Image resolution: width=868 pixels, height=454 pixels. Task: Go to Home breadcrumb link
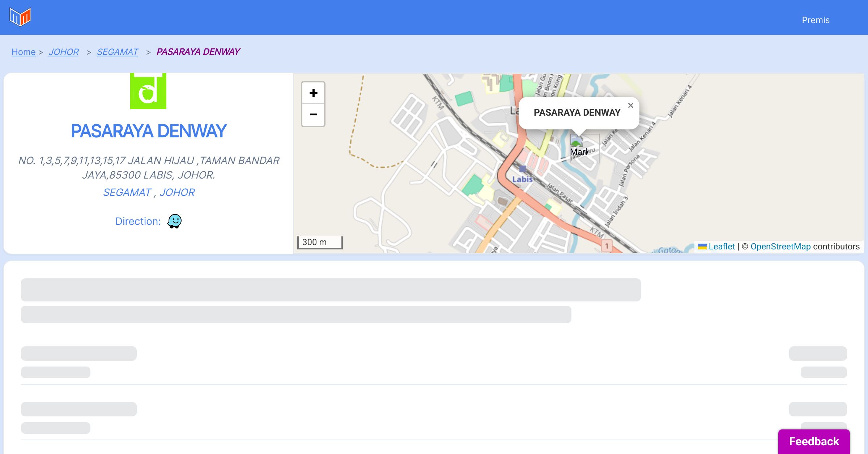coord(24,52)
